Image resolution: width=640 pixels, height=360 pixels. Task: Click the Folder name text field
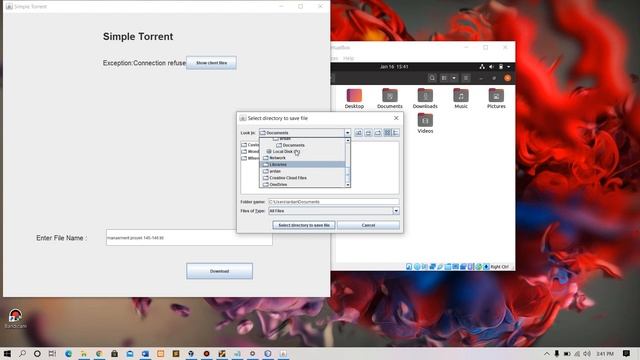point(333,202)
